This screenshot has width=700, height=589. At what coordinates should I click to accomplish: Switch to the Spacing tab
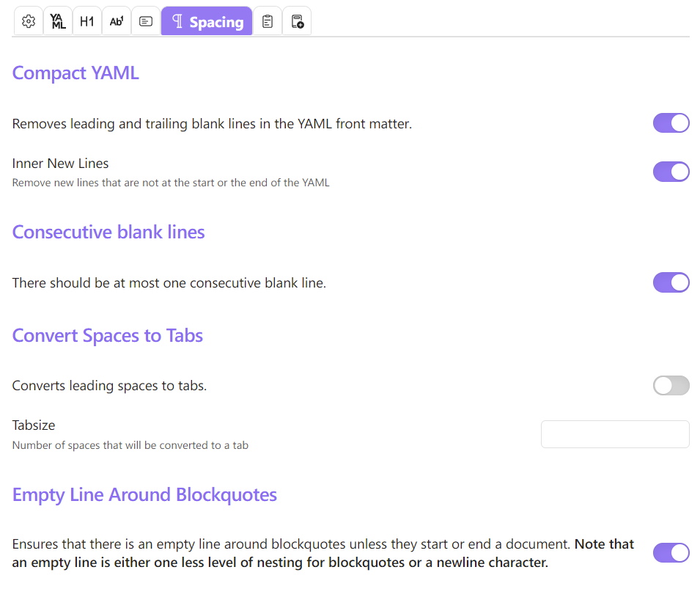[207, 21]
